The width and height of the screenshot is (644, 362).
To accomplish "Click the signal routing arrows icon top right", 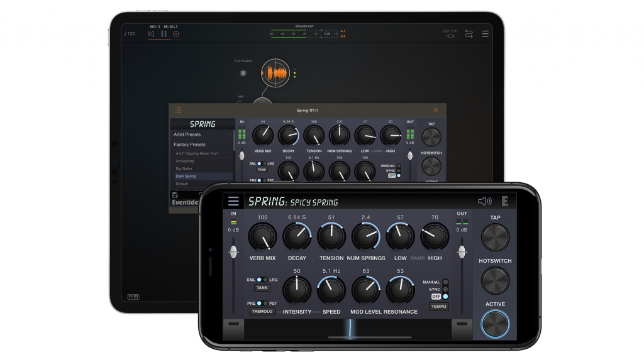I will point(469,32).
